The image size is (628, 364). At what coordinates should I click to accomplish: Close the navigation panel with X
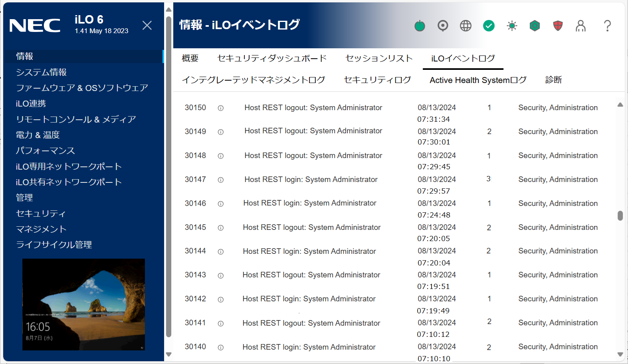click(x=147, y=26)
